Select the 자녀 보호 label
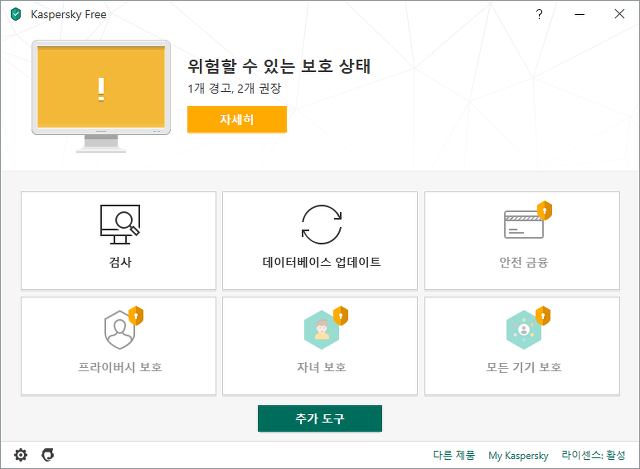Image resolution: width=640 pixels, height=469 pixels. coord(322,367)
